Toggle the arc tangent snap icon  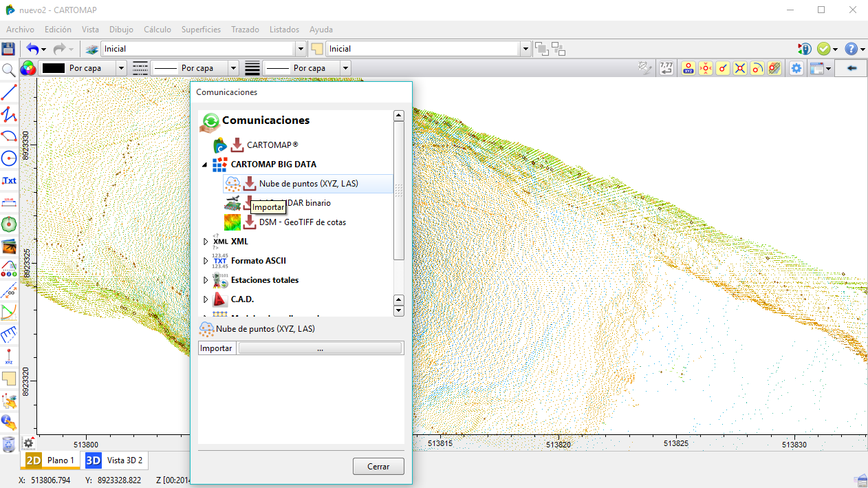click(757, 68)
